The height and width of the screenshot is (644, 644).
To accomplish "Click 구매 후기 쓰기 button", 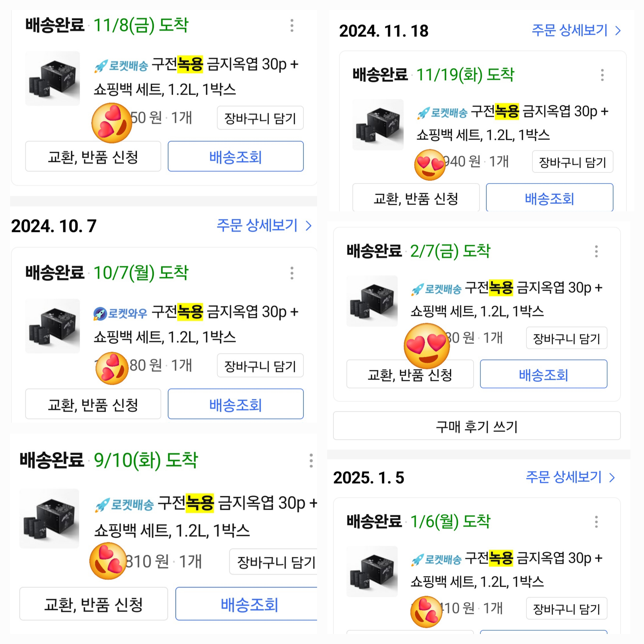I will (477, 426).
